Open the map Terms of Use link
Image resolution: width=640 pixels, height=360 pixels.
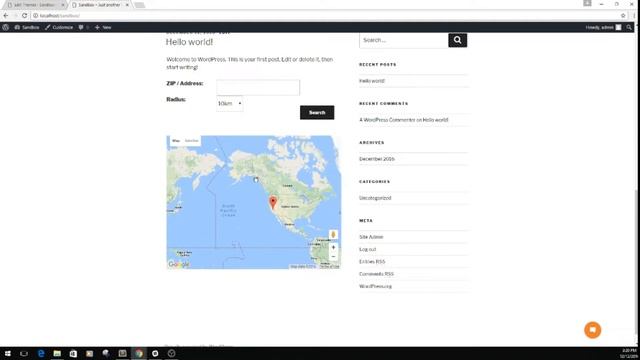329,267
